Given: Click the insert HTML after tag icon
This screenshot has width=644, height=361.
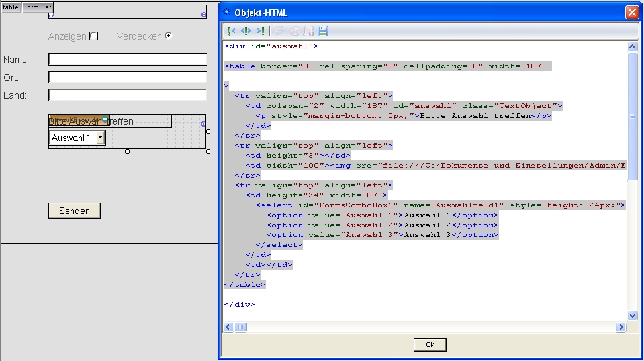Looking at the screenshot, I should click(x=261, y=31).
